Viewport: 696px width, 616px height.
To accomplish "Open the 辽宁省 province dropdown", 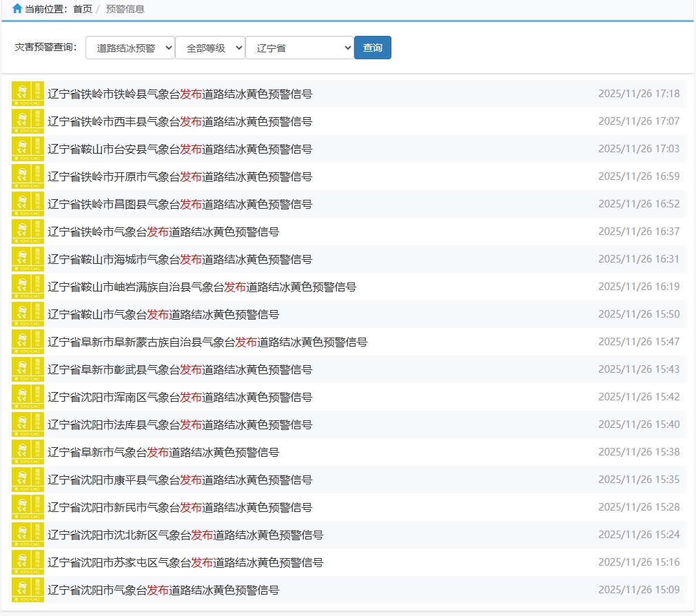I will 300,48.
